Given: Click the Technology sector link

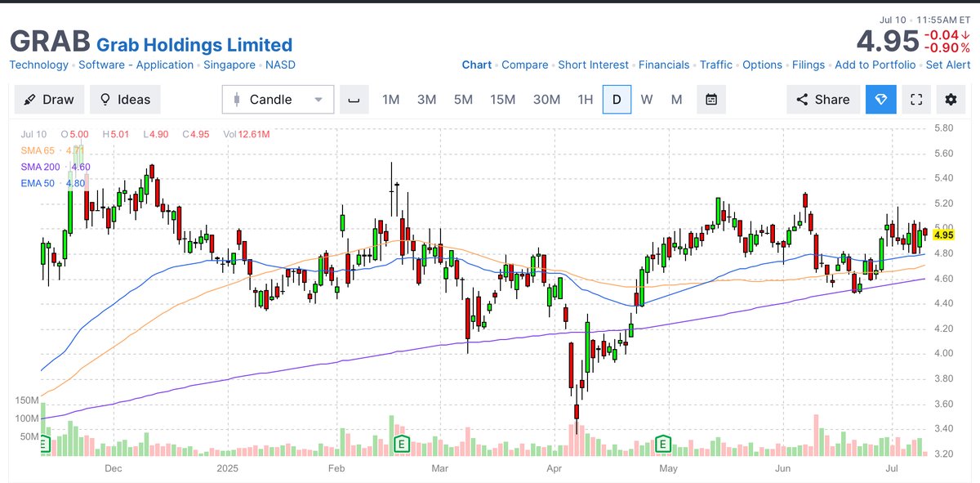Looking at the screenshot, I should [x=39, y=65].
